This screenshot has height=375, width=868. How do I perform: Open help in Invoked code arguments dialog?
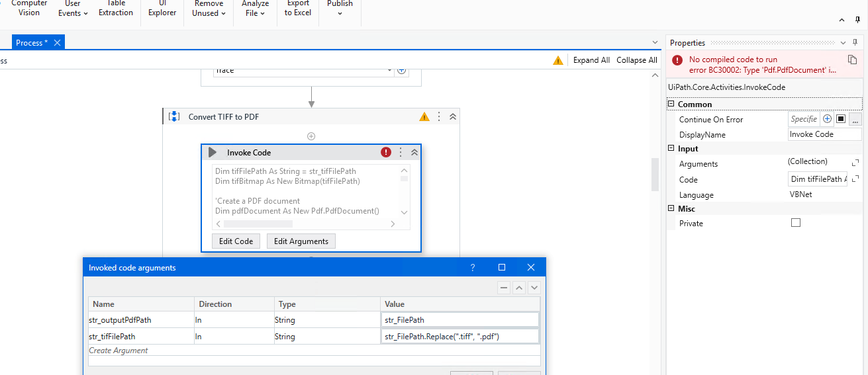[473, 268]
